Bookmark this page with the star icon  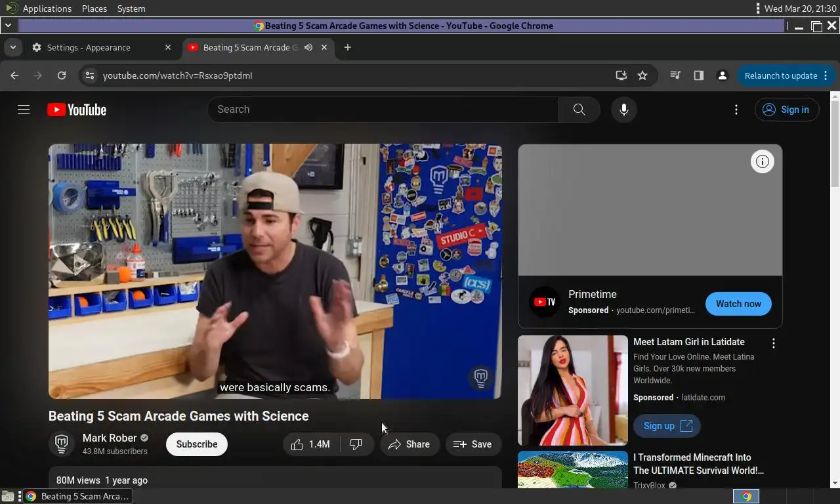click(642, 75)
